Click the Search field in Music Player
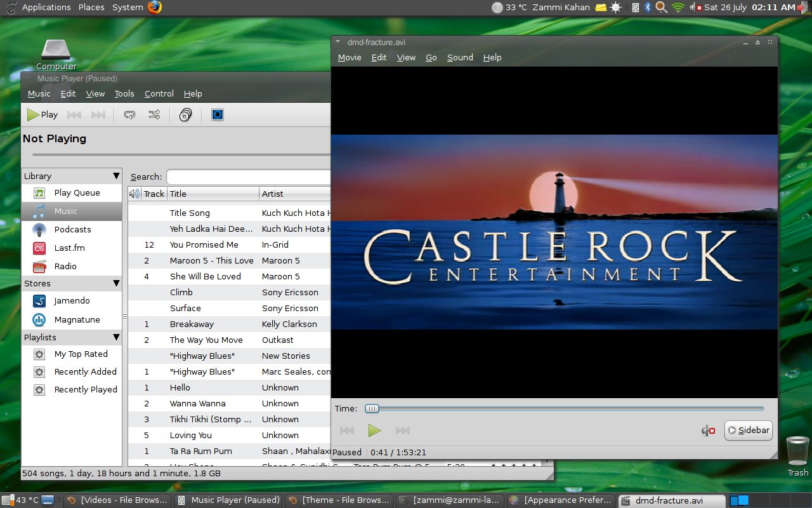Viewport: 812px width, 508px height. click(249, 177)
